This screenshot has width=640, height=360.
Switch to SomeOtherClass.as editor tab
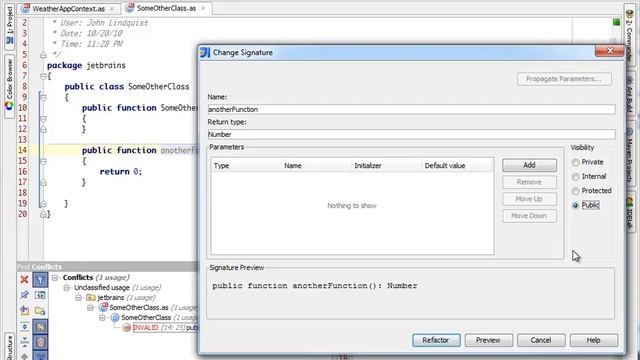pos(166,8)
